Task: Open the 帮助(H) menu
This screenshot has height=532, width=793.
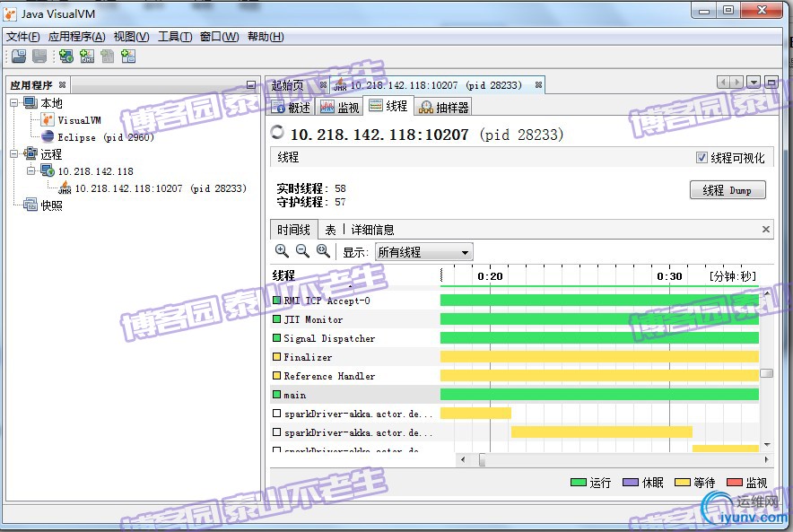Action: click(266, 37)
